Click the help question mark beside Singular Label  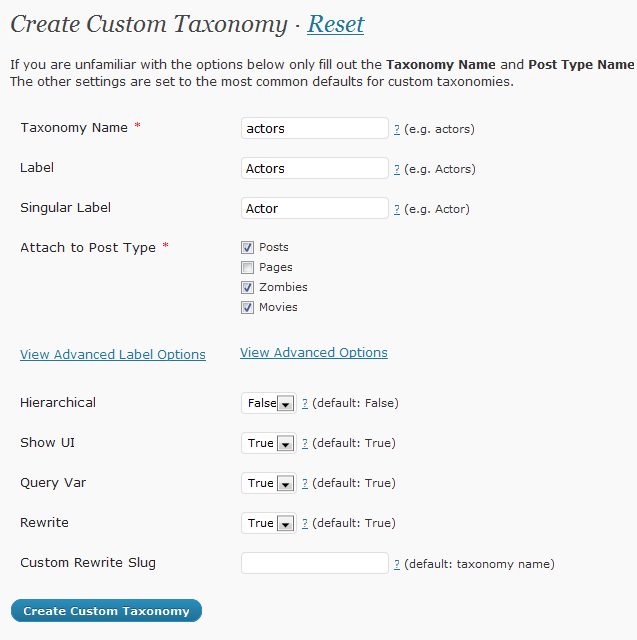[397, 209]
